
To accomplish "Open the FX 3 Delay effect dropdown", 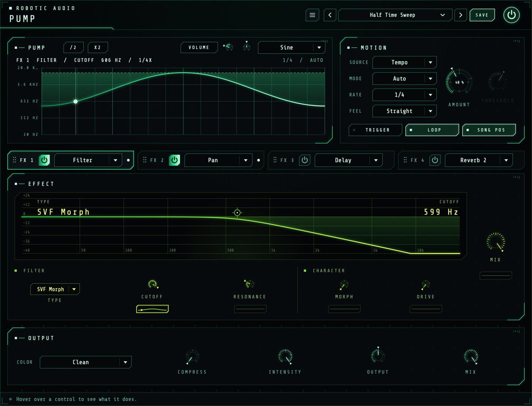I will pyautogui.click(x=349, y=160).
